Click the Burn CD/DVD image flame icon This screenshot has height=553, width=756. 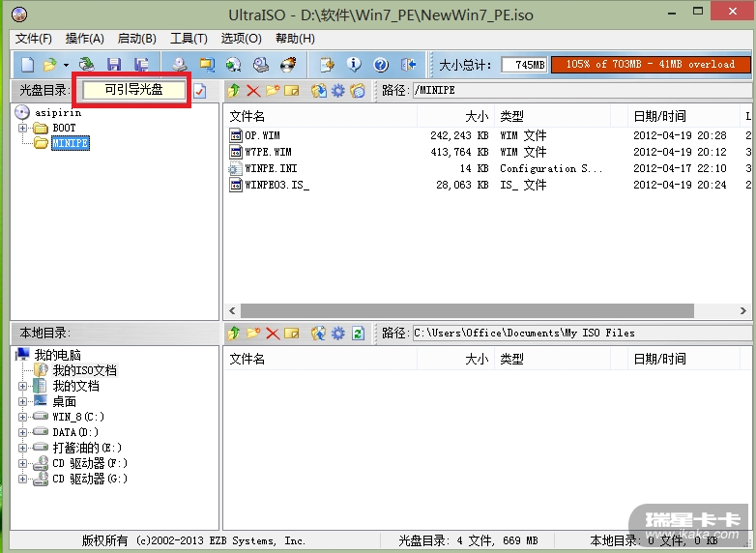[x=288, y=64]
